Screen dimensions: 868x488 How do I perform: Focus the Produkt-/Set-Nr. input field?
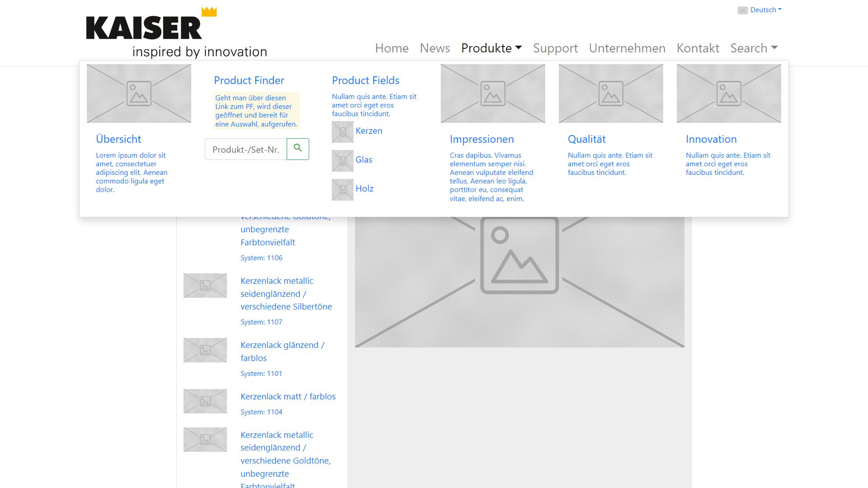pos(246,150)
